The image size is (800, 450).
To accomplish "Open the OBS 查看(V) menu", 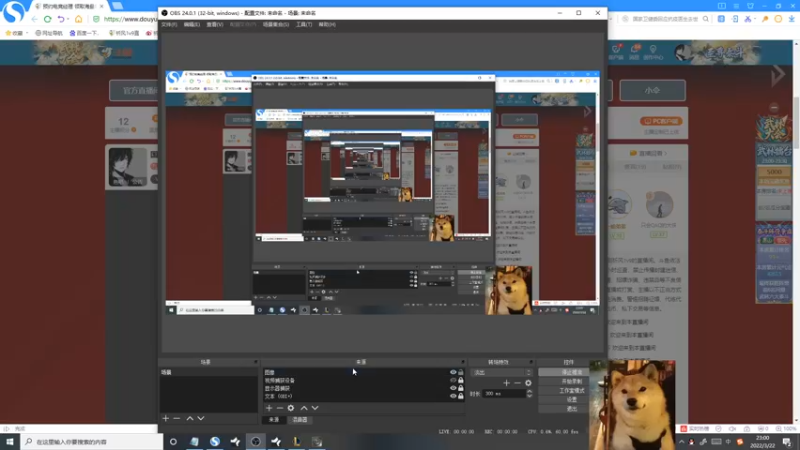I will (x=215, y=24).
